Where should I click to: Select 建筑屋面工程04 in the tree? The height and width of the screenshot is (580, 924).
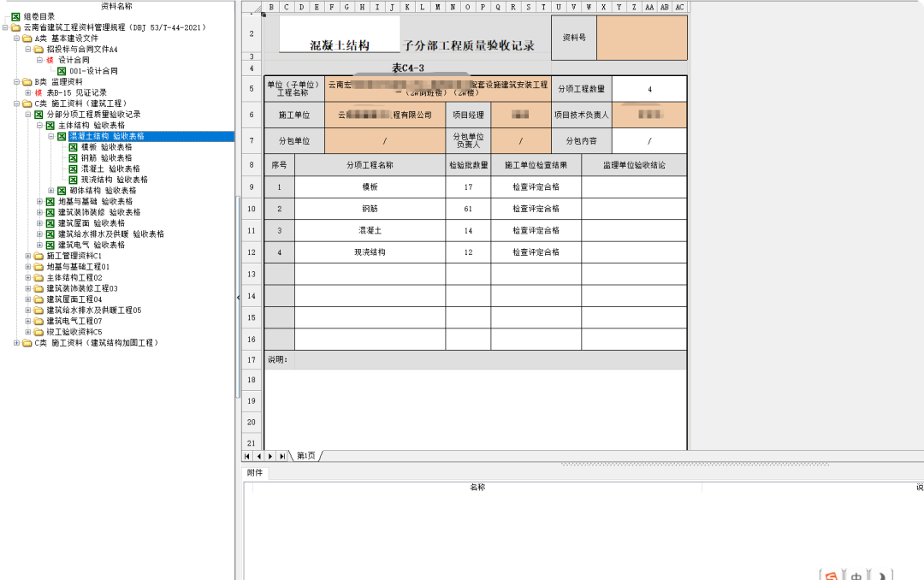click(74, 299)
